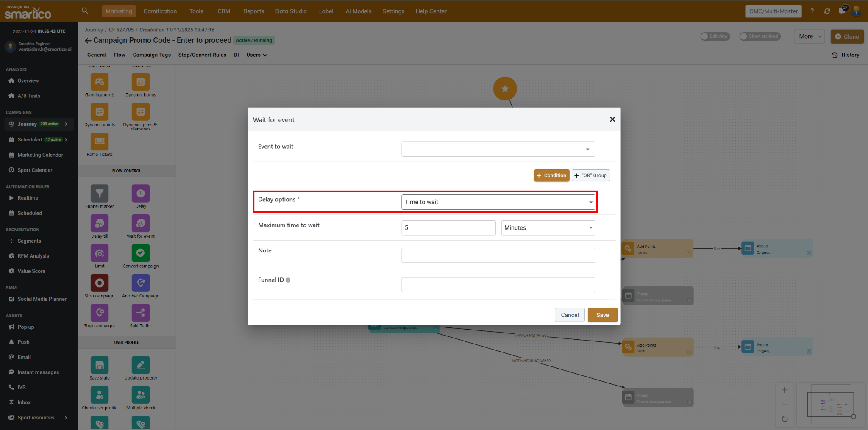Open the Event to wait dropdown
868x430 pixels.
[498, 149]
